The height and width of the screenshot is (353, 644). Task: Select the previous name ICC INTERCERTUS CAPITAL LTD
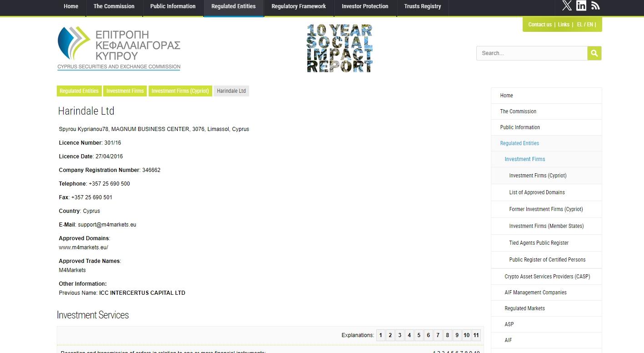142,293
